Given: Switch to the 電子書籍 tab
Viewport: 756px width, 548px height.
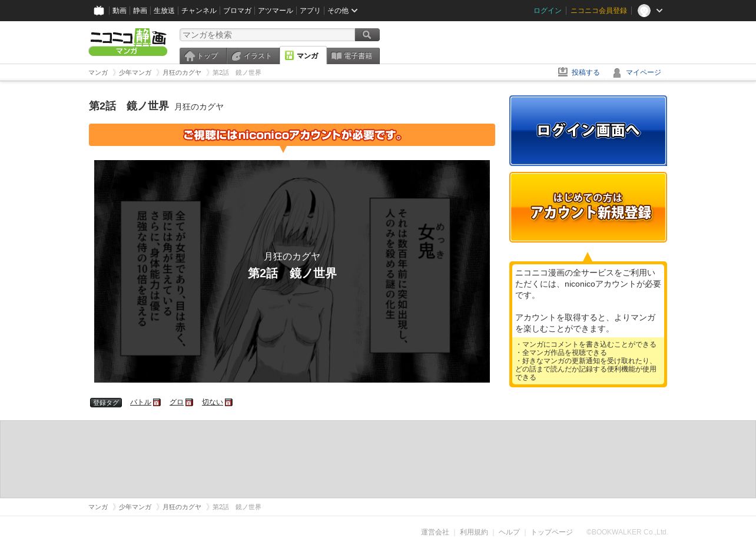Looking at the screenshot, I should coord(353,56).
